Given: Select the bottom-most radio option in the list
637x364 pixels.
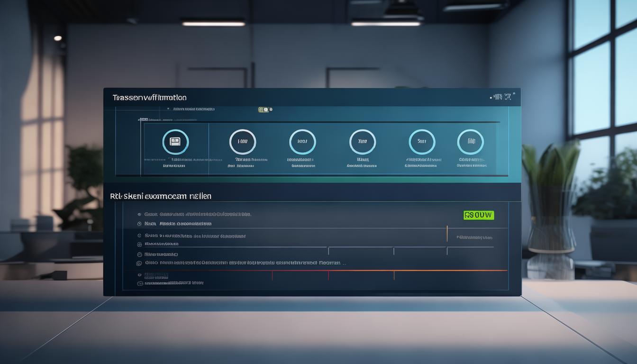Looking at the screenshot, I should tap(139, 283).
